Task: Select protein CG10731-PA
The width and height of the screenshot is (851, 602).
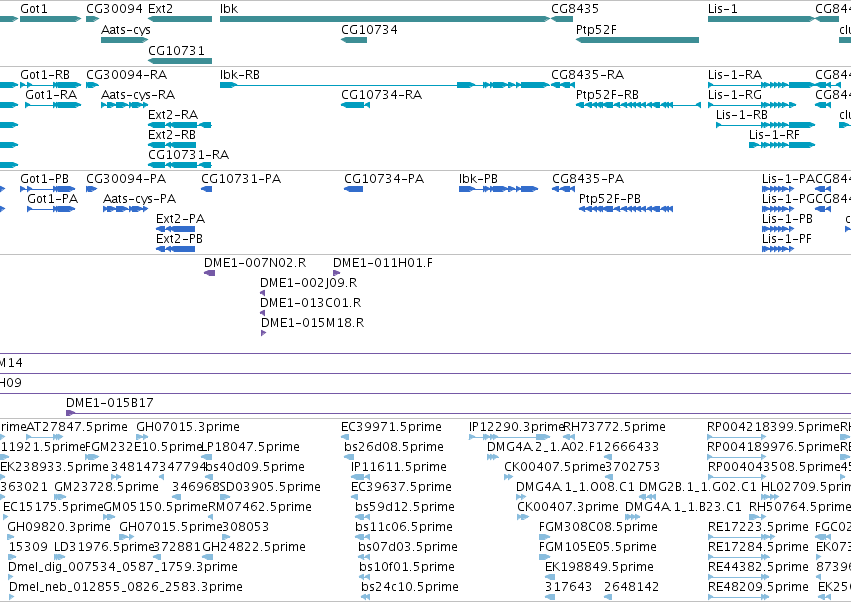Action: (206, 189)
